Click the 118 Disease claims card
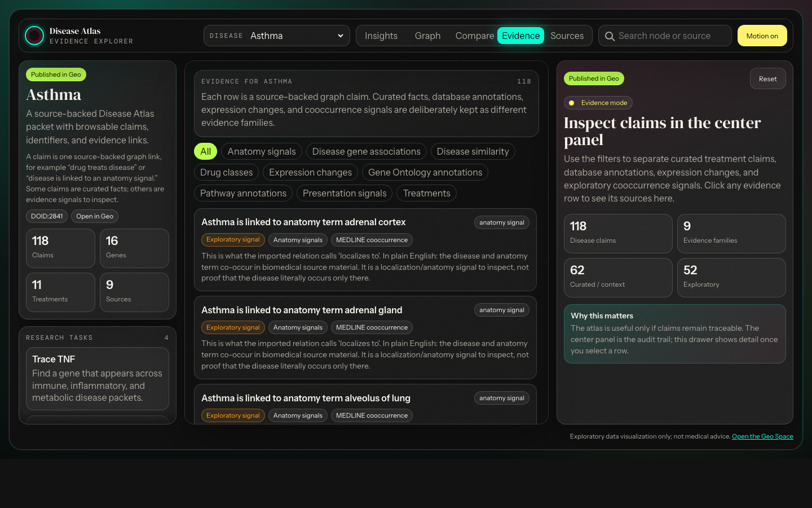The height and width of the screenshot is (508, 812). (x=618, y=234)
